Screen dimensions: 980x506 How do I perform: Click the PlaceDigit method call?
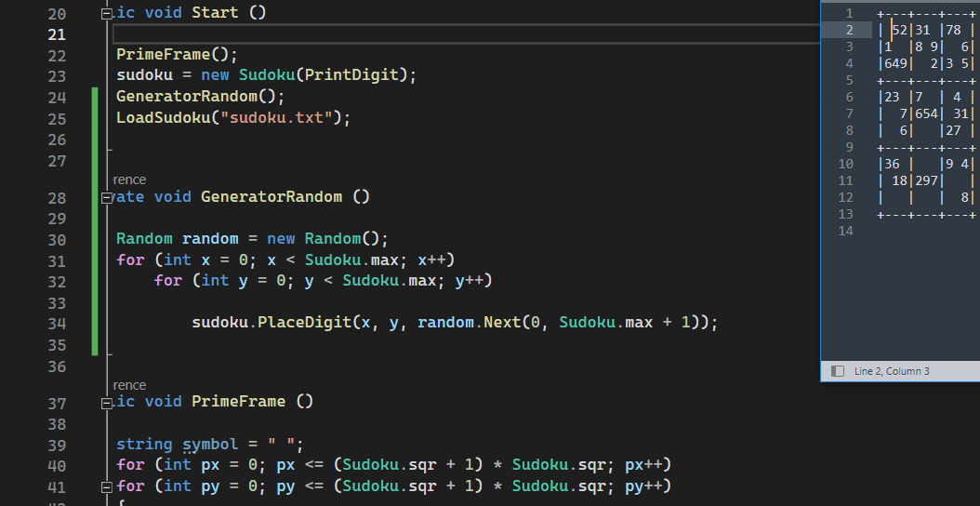pos(304,323)
